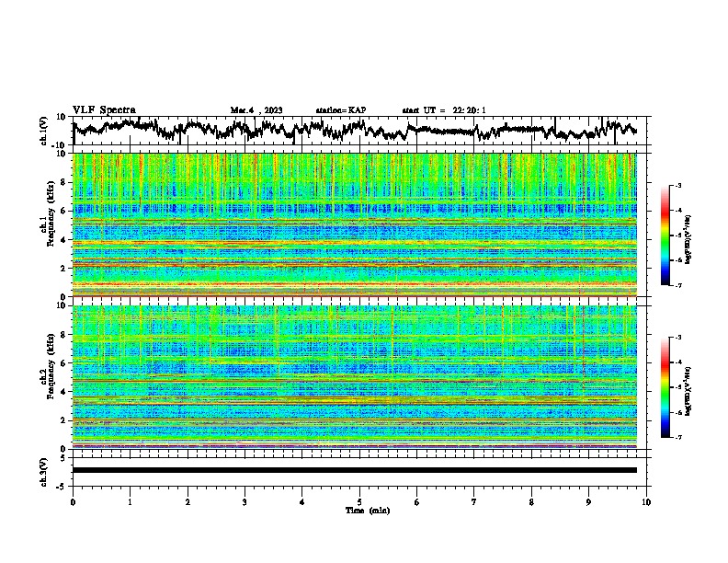Click the ch.2 'Frequency (kHz)' axis label
Screen dimensions: 728x563
click(x=51, y=366)
